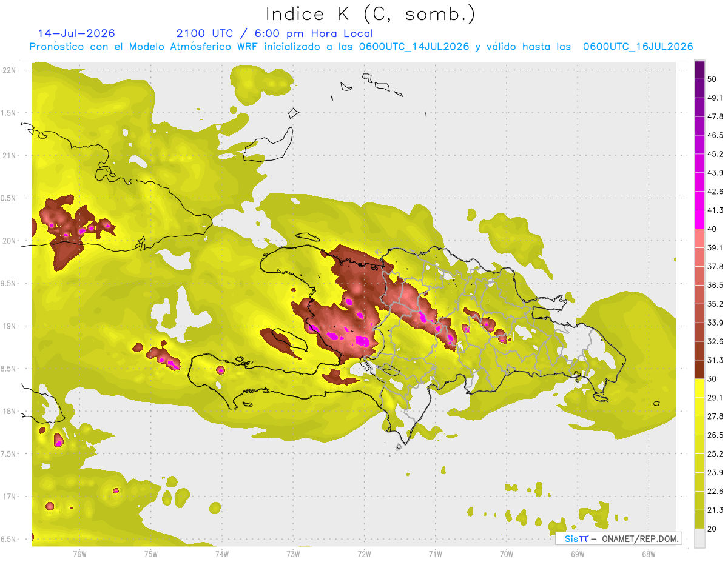The width and height of the screenshot is (728, 562).
Task: Click the "74W" longitude label
Action: pyautogui.click(x=221, y=554)
